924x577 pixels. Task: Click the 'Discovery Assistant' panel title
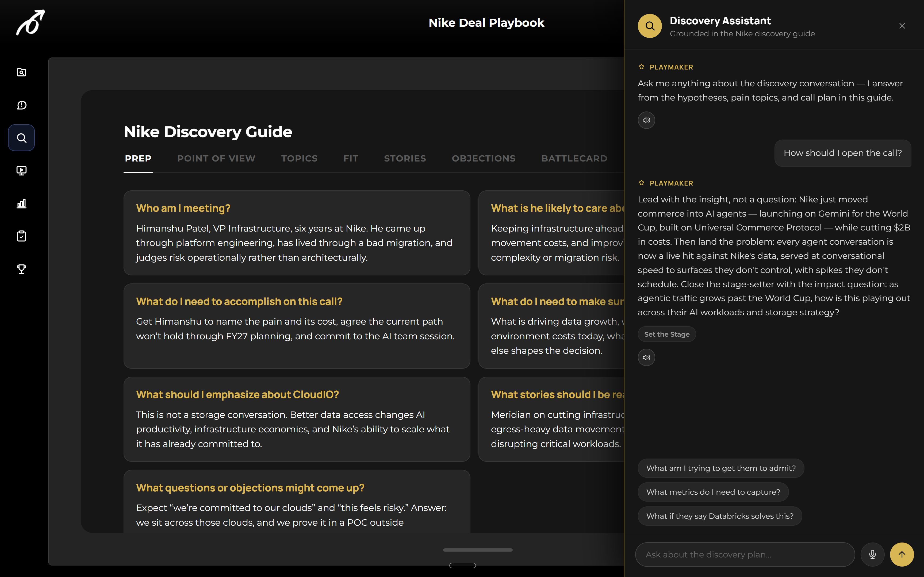[720, 21]
